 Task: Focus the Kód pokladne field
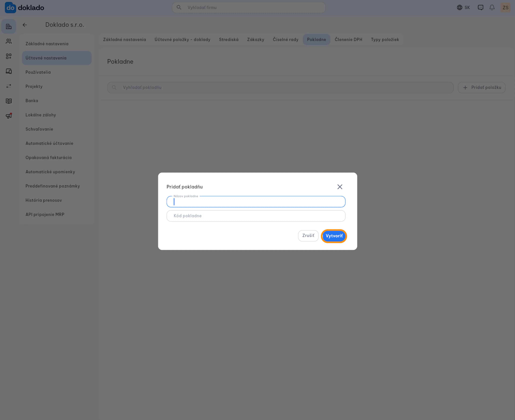(256, 216)
